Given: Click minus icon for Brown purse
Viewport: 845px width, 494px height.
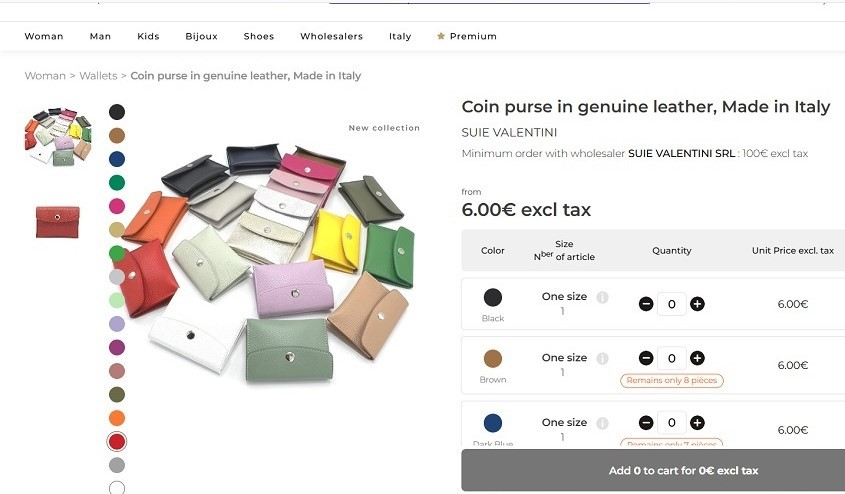Looking at the screenshot, I should tap(646, 358).
